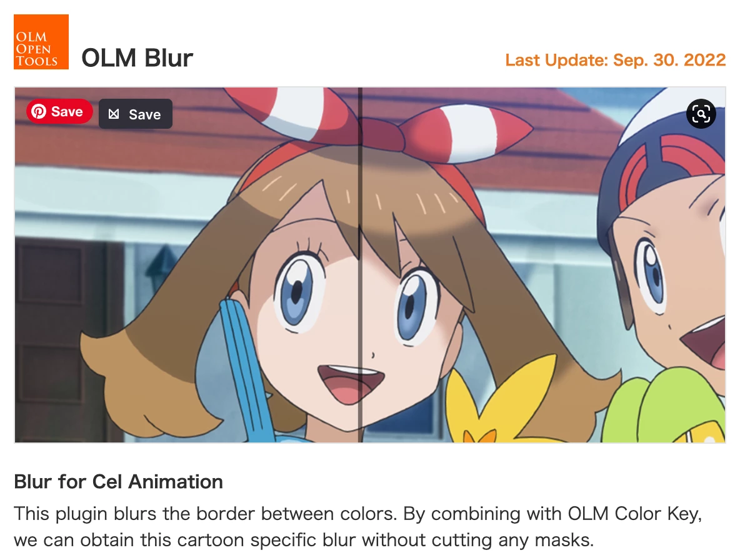
Task: Click the girl's blue eye left of divider
Action: tap(299, 293)
